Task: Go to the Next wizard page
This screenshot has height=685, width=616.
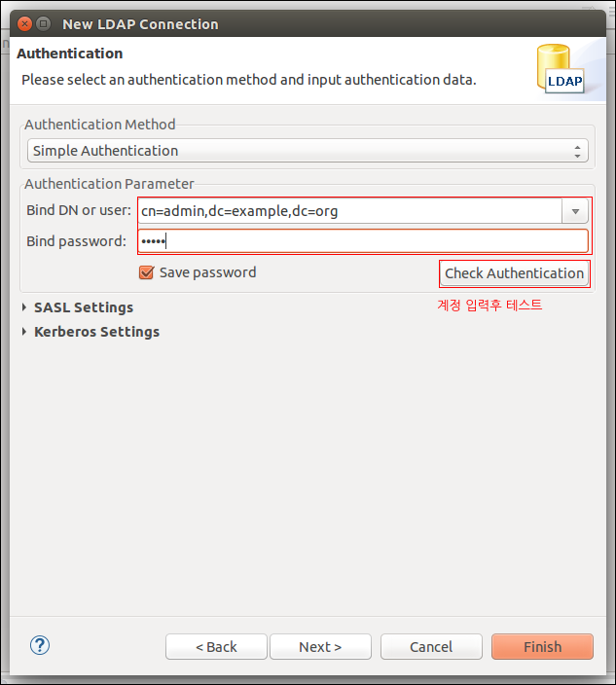Action: (x=320, y=646)
